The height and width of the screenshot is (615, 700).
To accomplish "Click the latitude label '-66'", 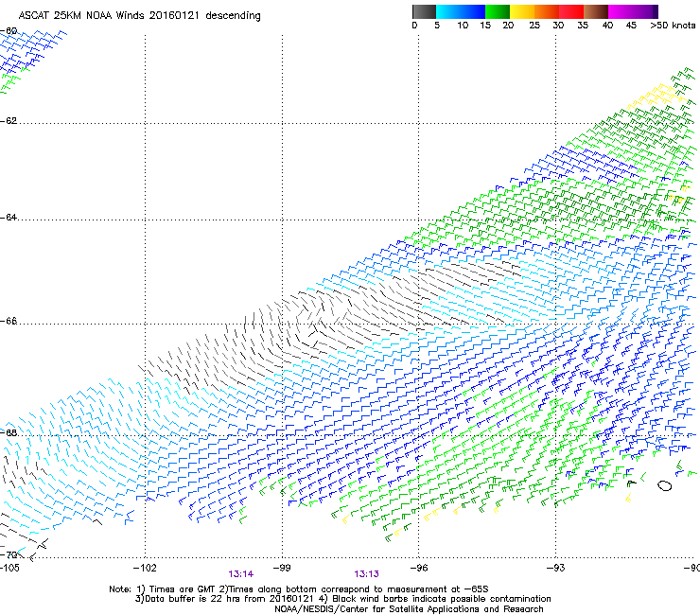I will [9, 321].
